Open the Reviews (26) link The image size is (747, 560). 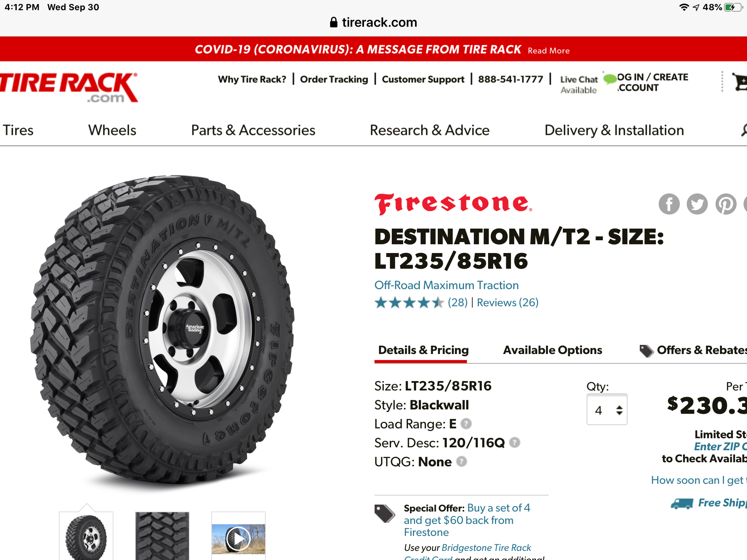point(508,303)
